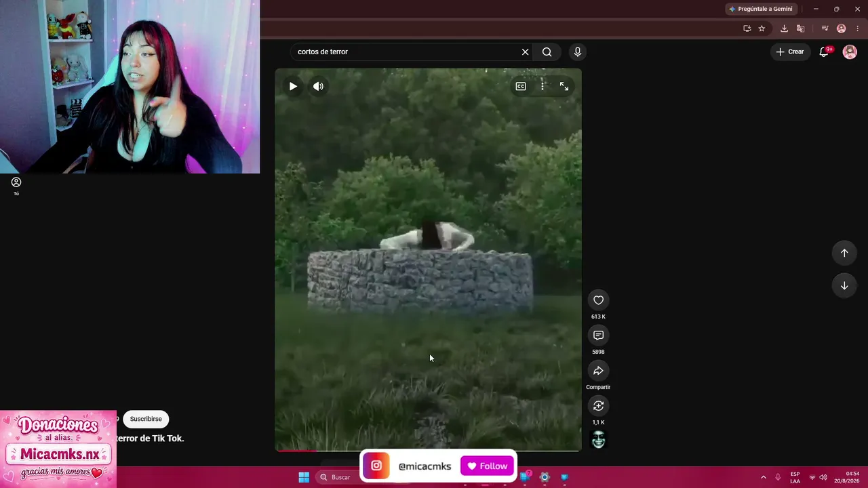The width and height of the screenshot is (868, 488).
Task: Click the '1,1 K' remix count
Action: click(x=598, y=422)
